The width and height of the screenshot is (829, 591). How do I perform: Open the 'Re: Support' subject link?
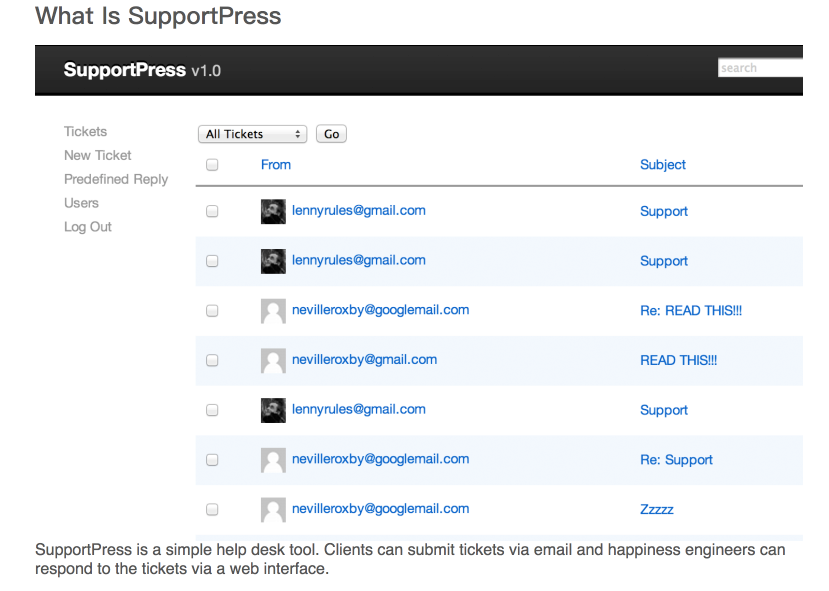(x=676, y=460)
